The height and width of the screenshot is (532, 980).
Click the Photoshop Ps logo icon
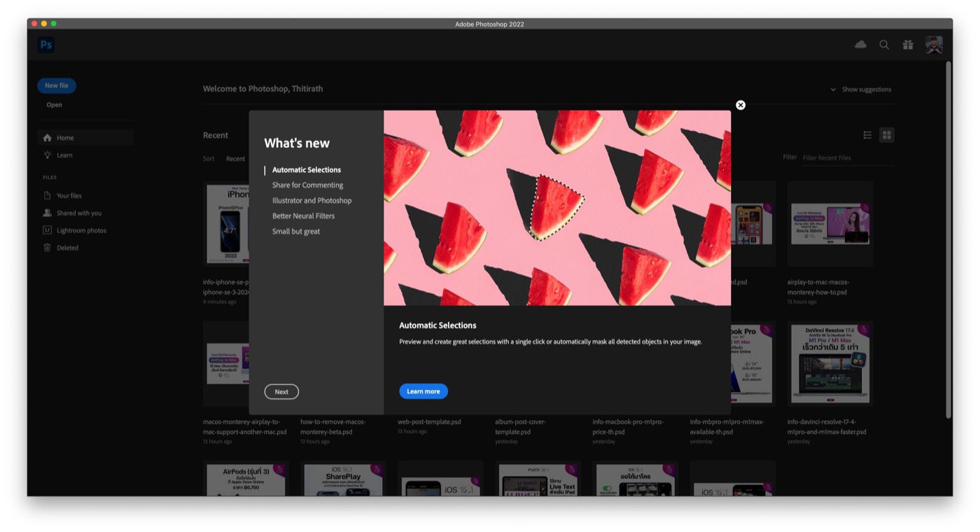(46, 45)
